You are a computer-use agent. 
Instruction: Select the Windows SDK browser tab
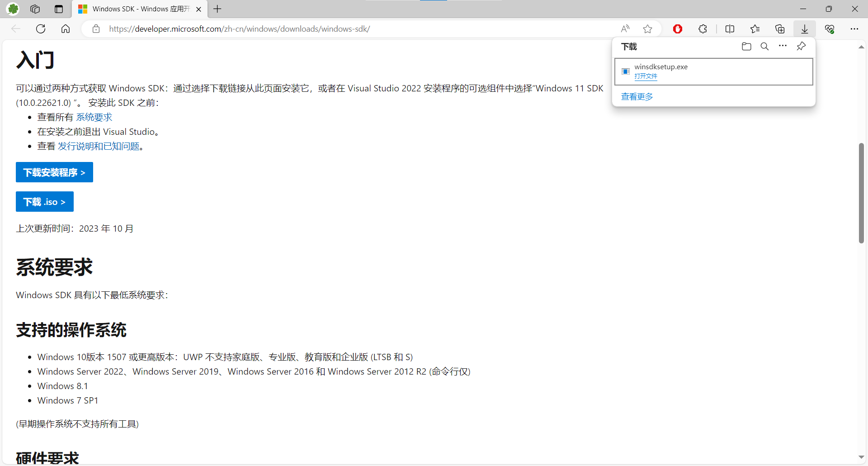[x=140, y=9]
